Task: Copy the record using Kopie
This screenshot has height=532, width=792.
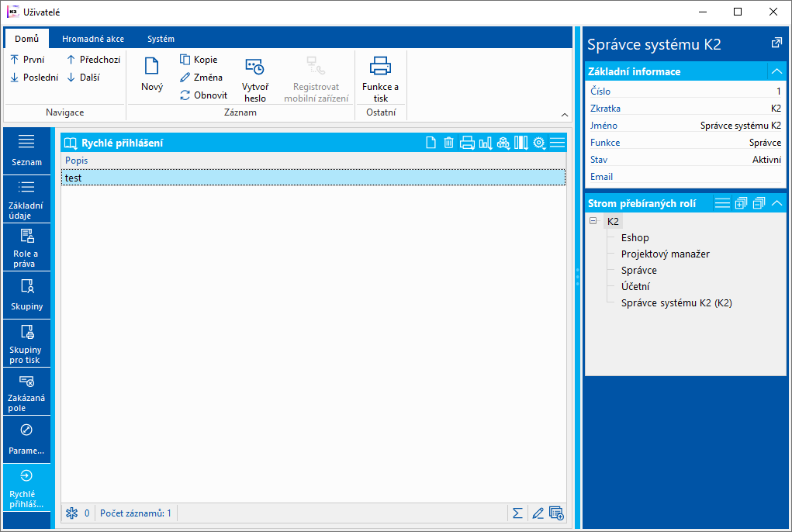Action: [199, 60]
